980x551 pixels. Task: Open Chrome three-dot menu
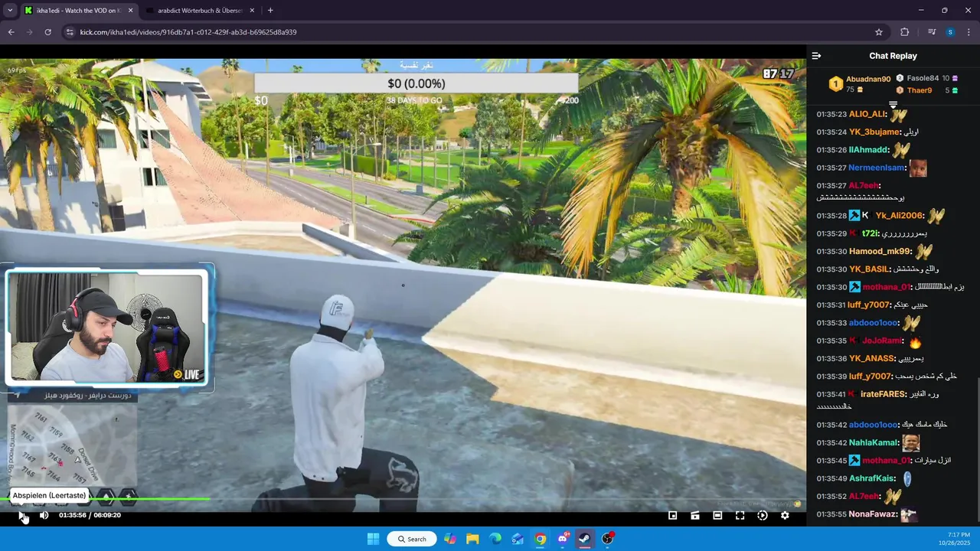[x=969, y=32]
